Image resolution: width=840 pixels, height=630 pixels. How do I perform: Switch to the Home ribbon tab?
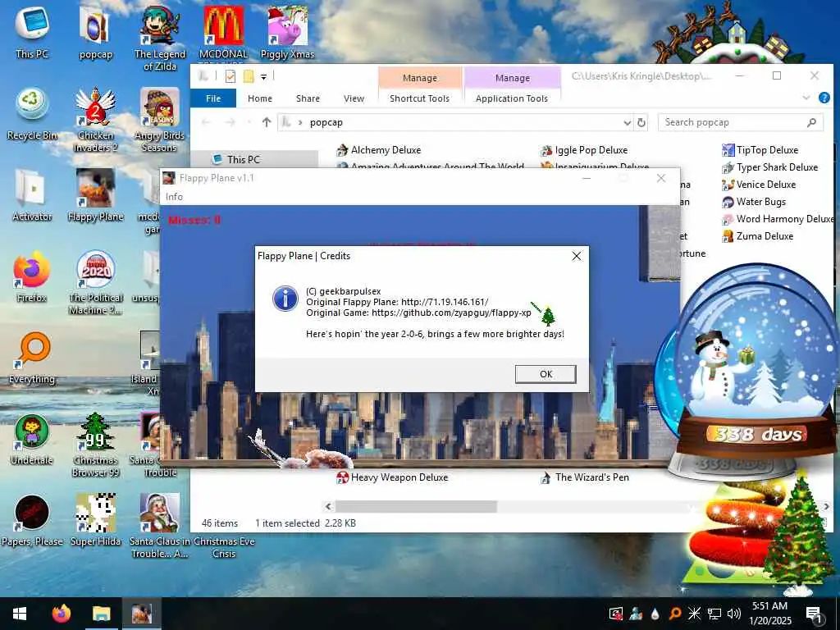[260, 98]
